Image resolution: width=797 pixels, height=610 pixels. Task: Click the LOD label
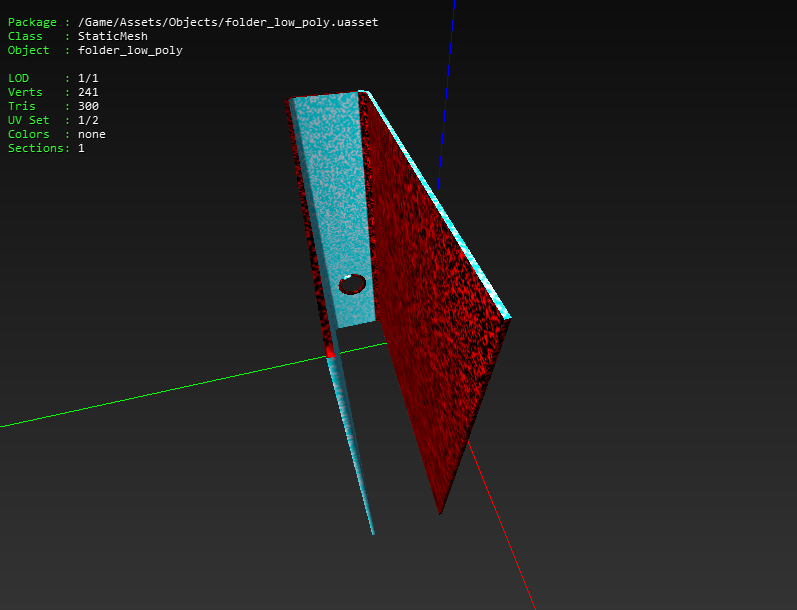coord(18,78)
